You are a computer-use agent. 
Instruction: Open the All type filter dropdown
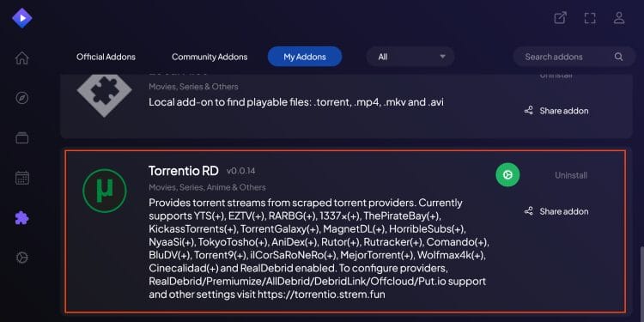tap(410, 57)
